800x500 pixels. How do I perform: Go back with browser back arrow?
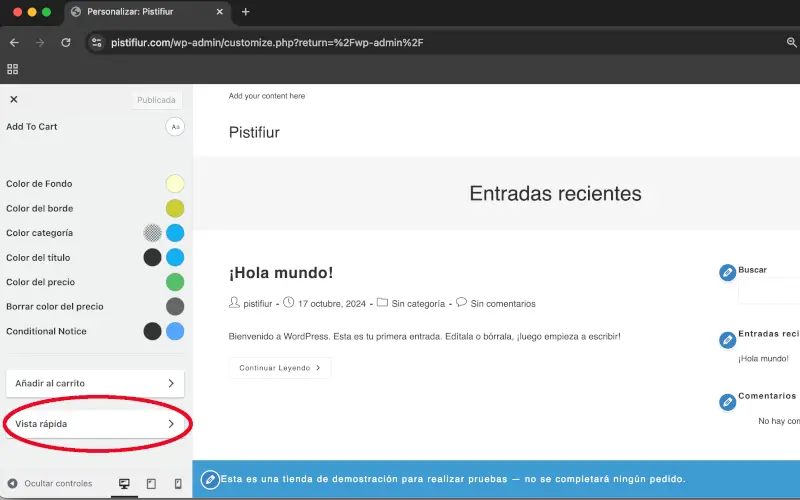14,42
